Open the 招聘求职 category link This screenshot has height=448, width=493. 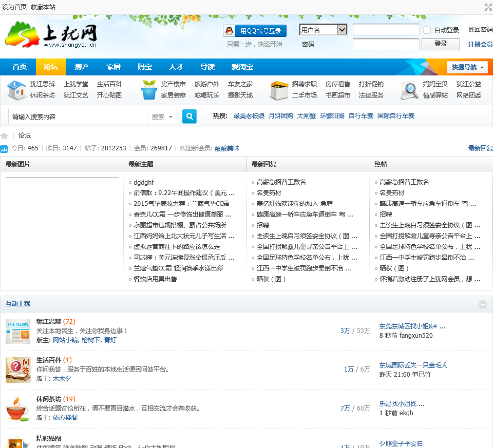305,84
